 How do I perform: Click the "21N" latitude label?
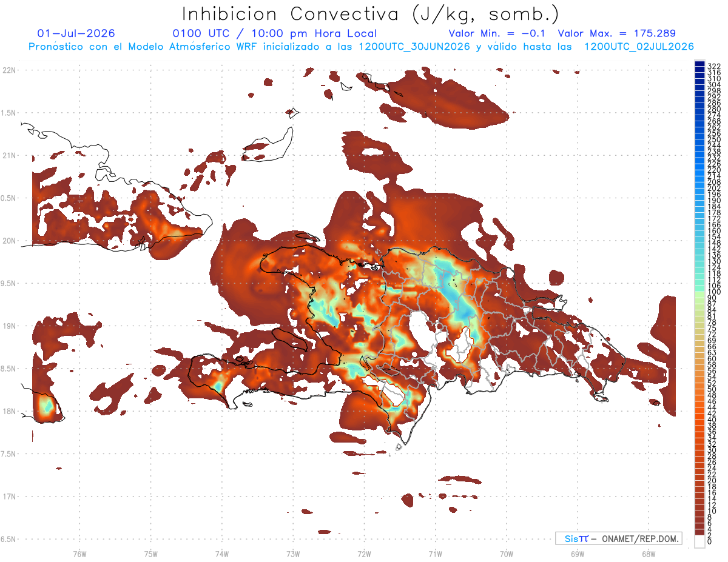(9, 155)
